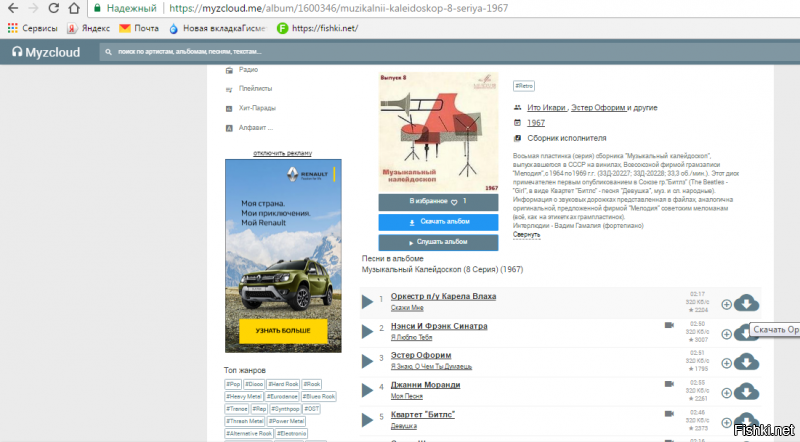Image resolution: width=800 pixels, height=442 pixels.
Task: Open video icon for track 5
Action: tap(669, 414)
